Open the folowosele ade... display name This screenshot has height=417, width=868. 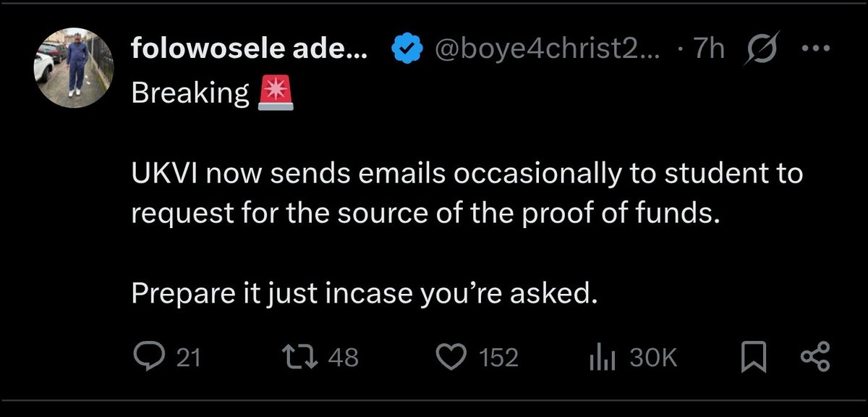(x=251, y=49)
